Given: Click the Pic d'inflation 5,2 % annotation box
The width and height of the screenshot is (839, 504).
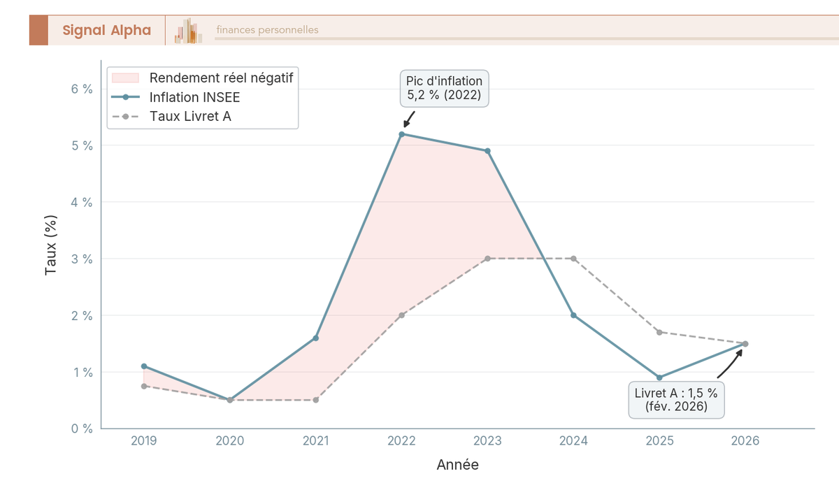Looking at the screenshot, I should [444, 88].
